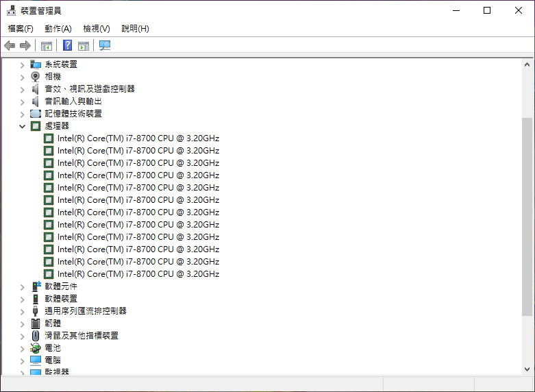Select the 軟體元件 label
This screenshot has height=392, width=535.
pos(61,286)
